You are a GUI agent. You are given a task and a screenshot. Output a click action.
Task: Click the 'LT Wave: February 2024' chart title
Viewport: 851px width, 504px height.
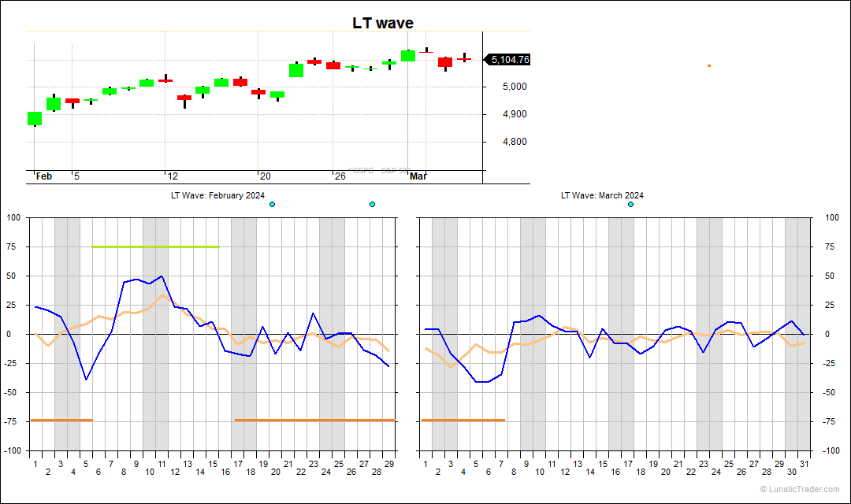click(217, 195)
